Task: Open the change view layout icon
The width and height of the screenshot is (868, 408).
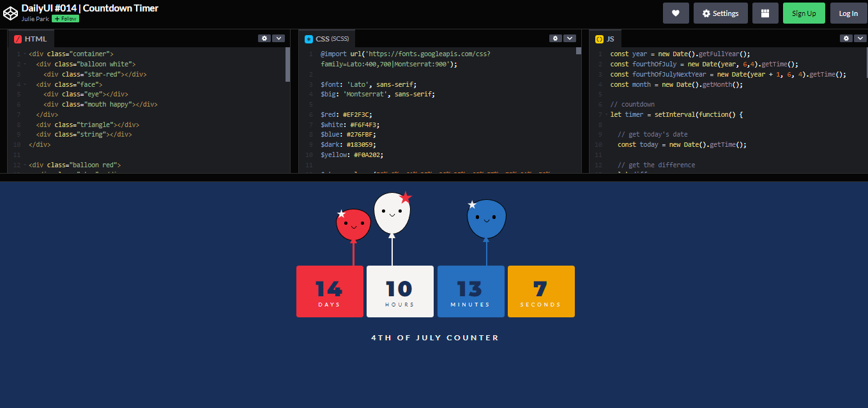Action: pyautogui.click(x=765, y=13)
